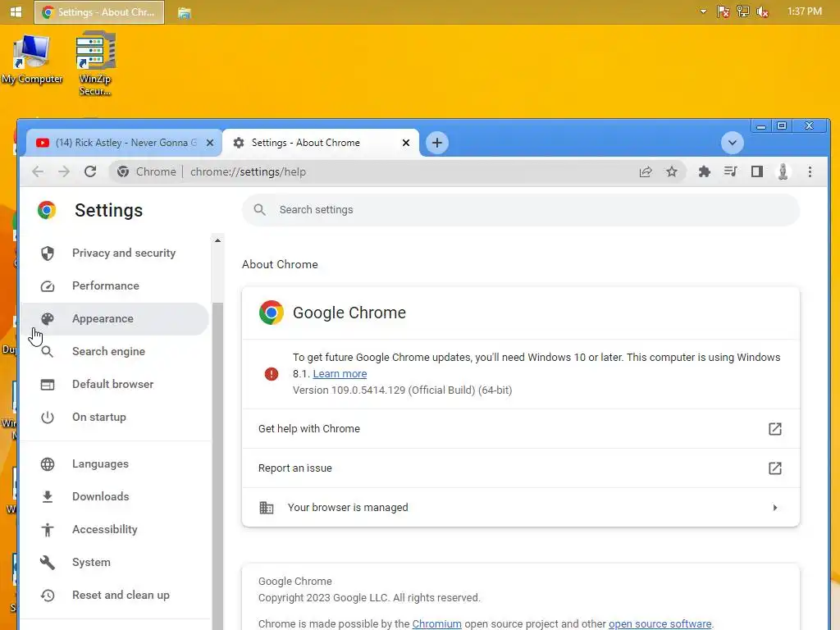Go to System settings
Viewport: 840px width, 630px height.
[x=115, y=562]
